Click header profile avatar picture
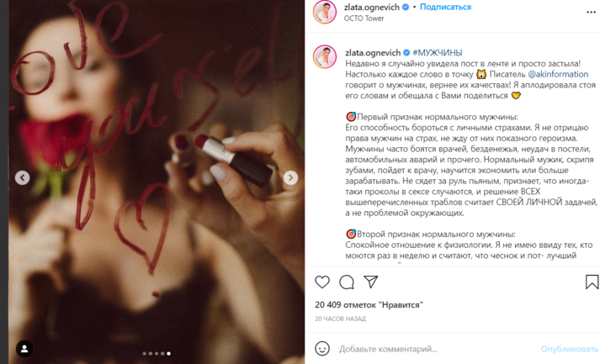 tap(325, 12)
